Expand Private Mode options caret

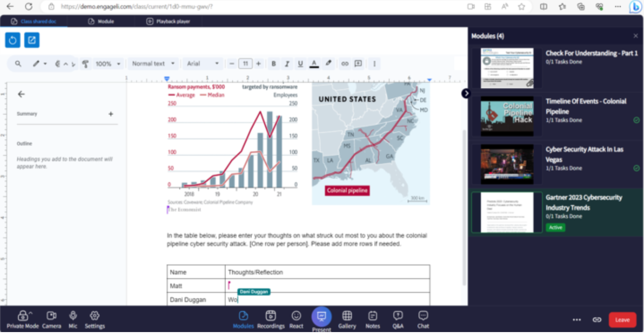(31, 313)
